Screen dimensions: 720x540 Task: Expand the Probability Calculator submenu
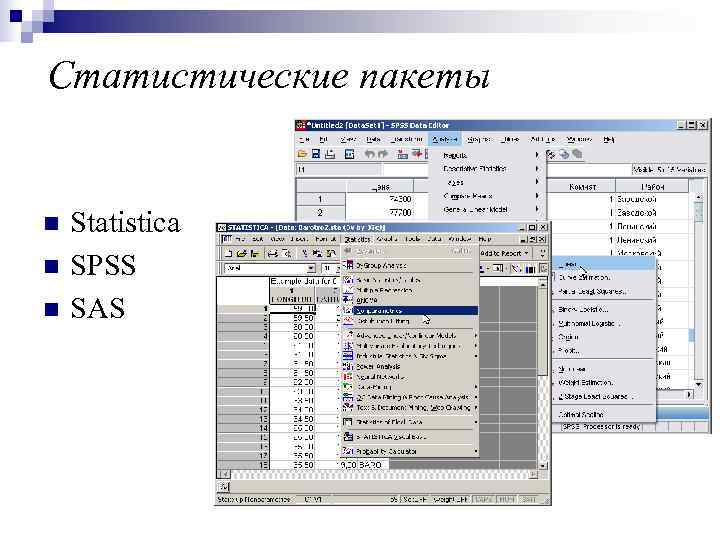pos(410,451)
